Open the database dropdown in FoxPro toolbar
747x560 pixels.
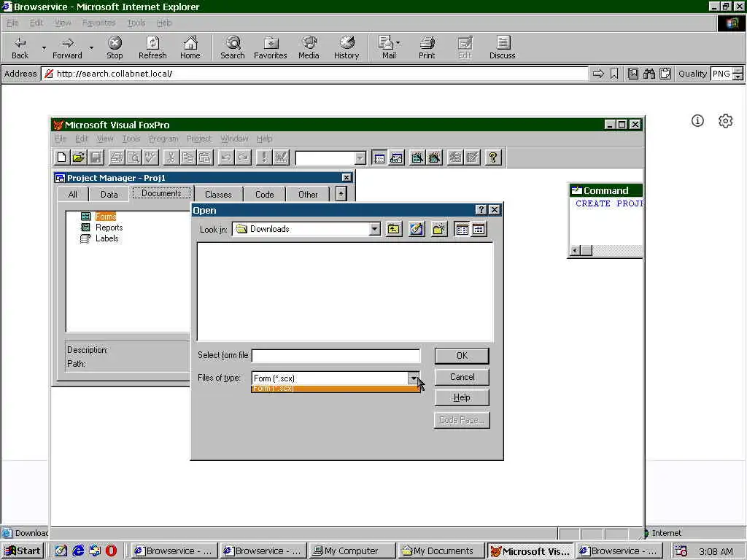(x=360, y=158)
